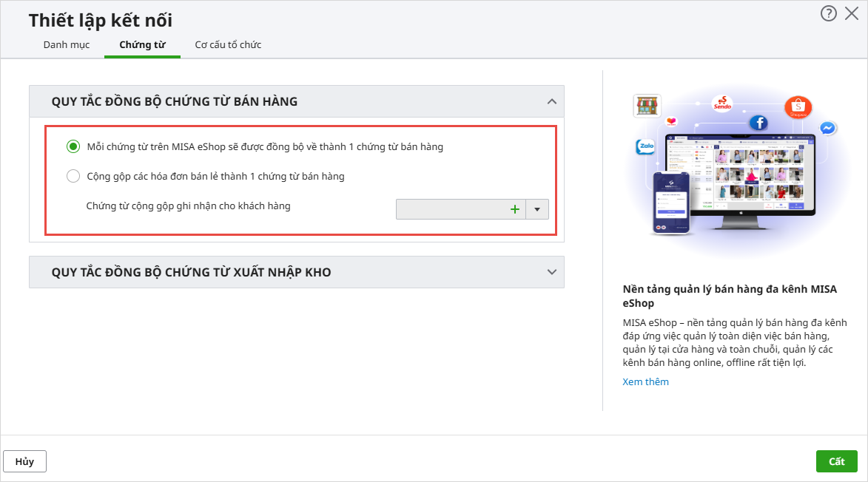This screenshot has height=482, width=868.
Task: Click the green Cất save button
Action: pyautogui.click(x=836, y=461)
